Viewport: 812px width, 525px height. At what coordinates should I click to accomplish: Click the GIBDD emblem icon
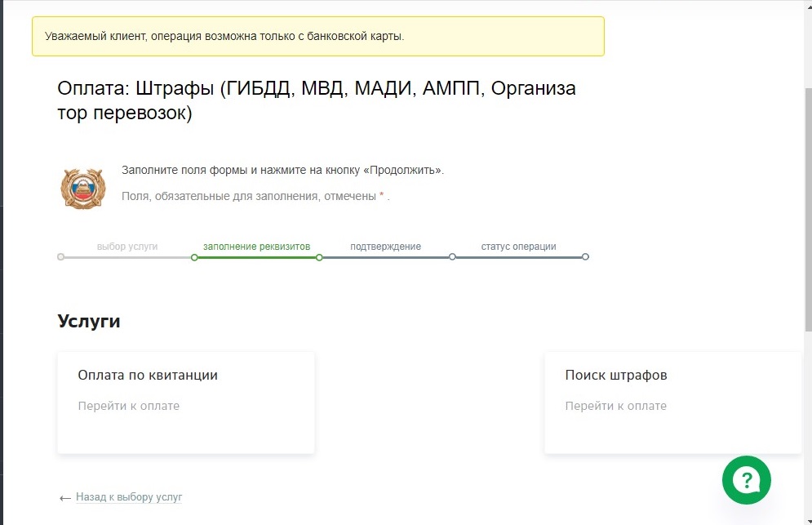[83, 188]
